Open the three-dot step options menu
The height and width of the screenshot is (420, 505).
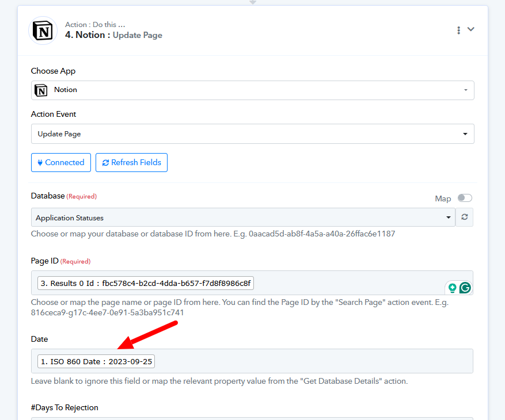click(458, 30)
